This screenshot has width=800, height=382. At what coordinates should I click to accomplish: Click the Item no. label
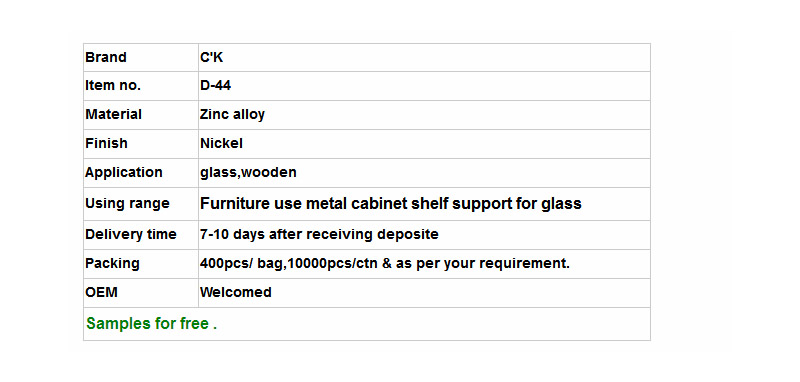tap(113, 86)
